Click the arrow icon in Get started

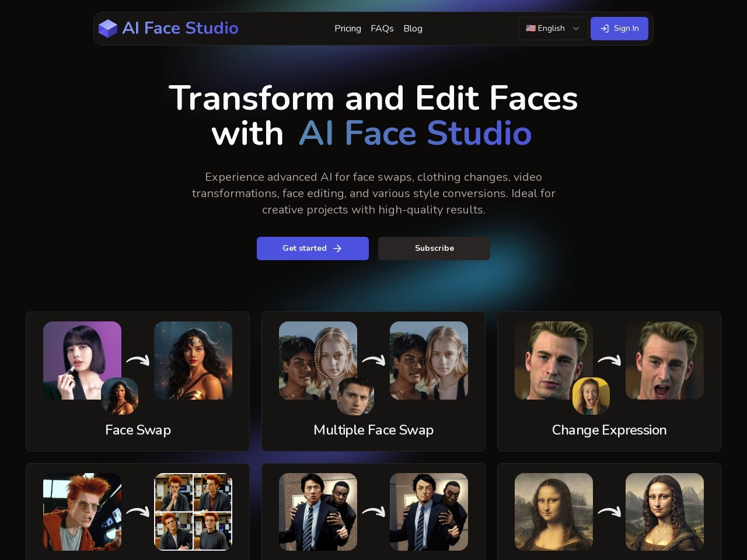coord(337,249)
